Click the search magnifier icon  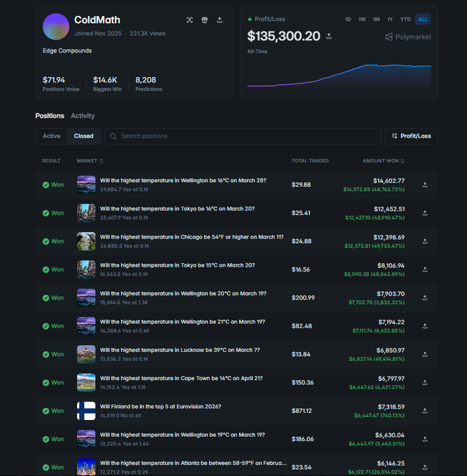pyautogui.click(x=113, y=136)
